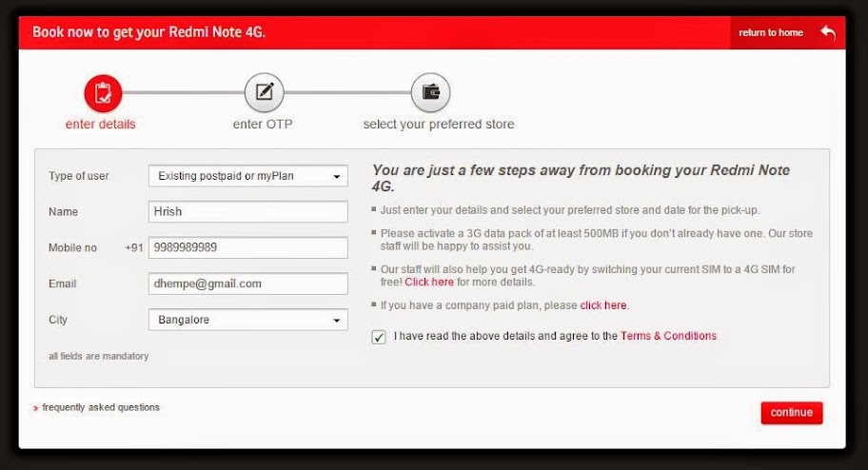Click the 'City' field label
868x470 pixels.
57,320
